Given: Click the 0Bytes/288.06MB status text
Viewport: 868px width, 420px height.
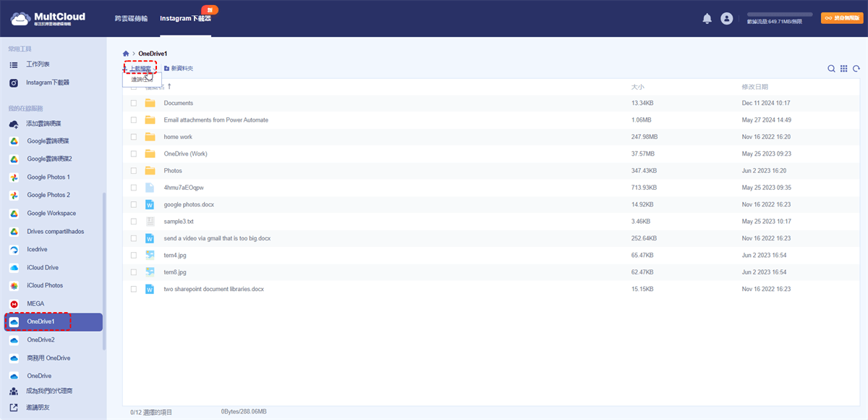Looking at the screenshot, I should click(x=244, y=411).
